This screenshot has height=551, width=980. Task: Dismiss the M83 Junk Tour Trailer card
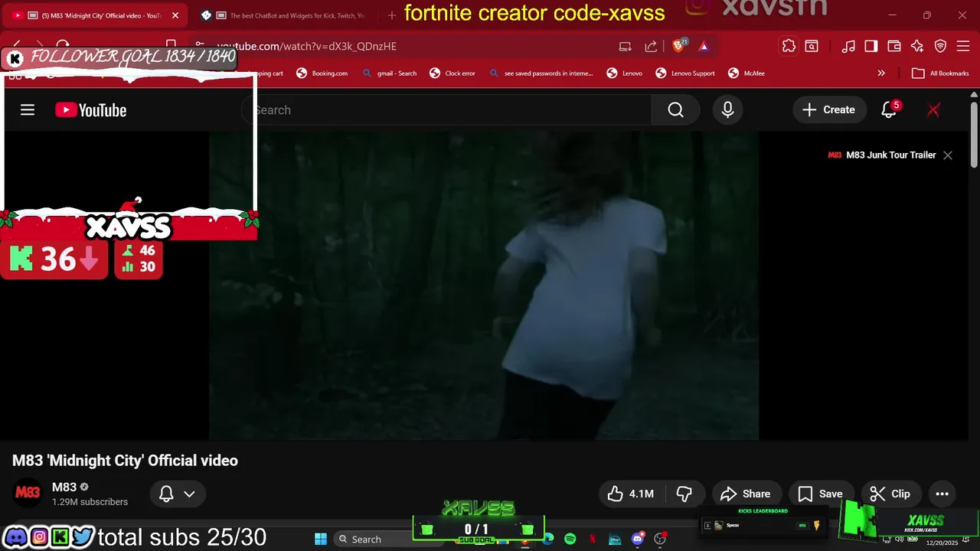tap(948, 155)
